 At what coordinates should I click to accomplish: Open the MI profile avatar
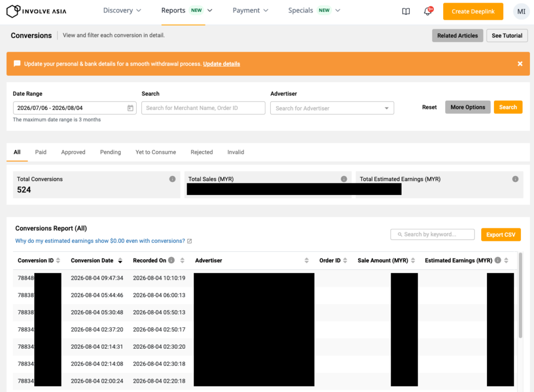click(521, 11)
